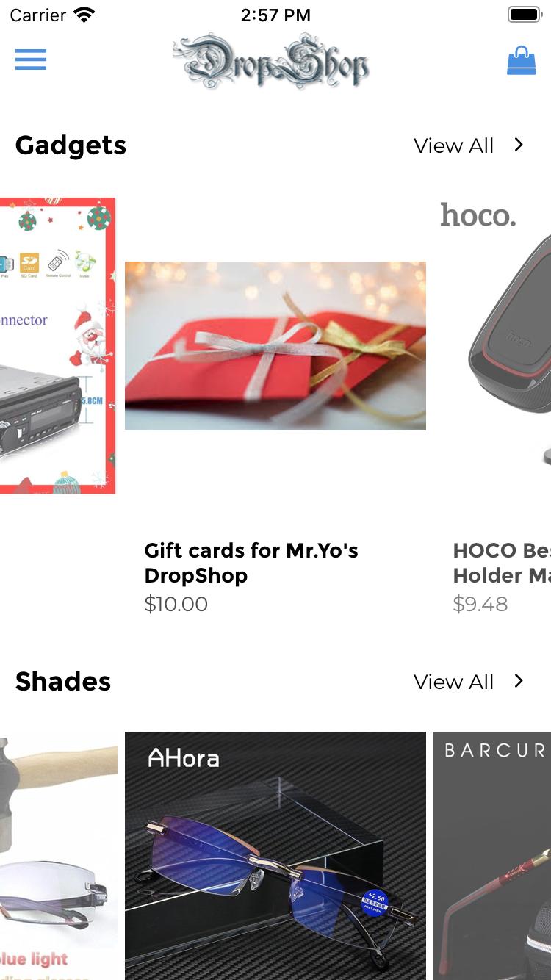Tap the Gift cards for Mr.Yo's DropShop title
Viewport: 551px width, 980px height.
[x=251, y=563]
